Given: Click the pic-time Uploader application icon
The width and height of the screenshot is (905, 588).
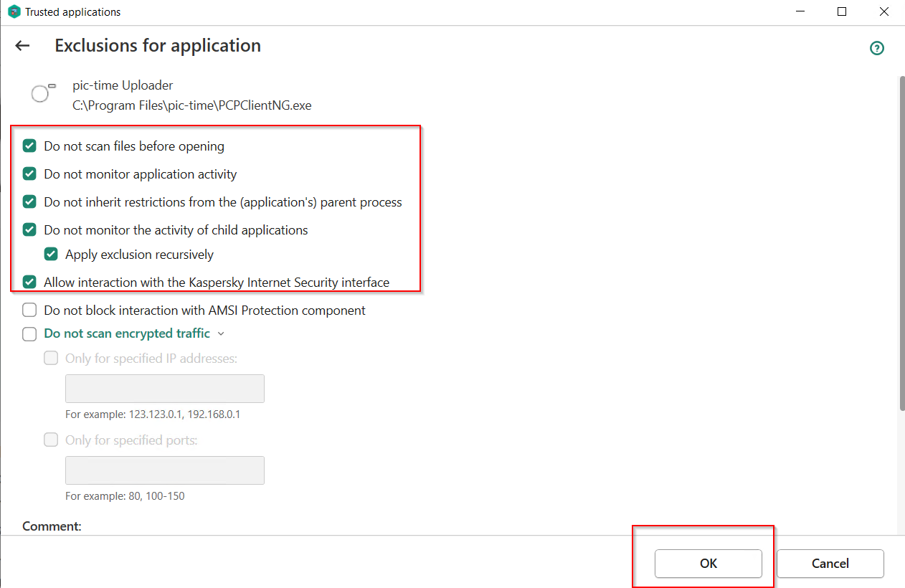Looking at the screenshot, I should 43,93.
